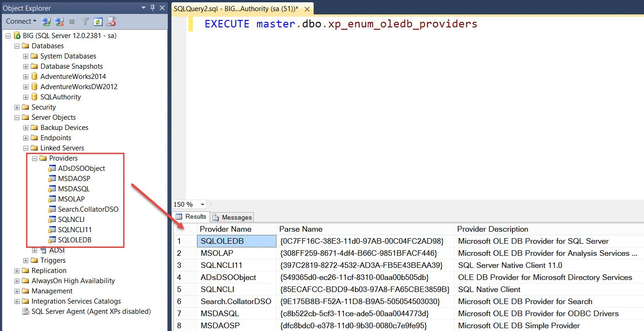Image resolution: width=644 pixels, height=331 pixels.
Task: Collapse Server Objects folder
Action: point(17,117)
